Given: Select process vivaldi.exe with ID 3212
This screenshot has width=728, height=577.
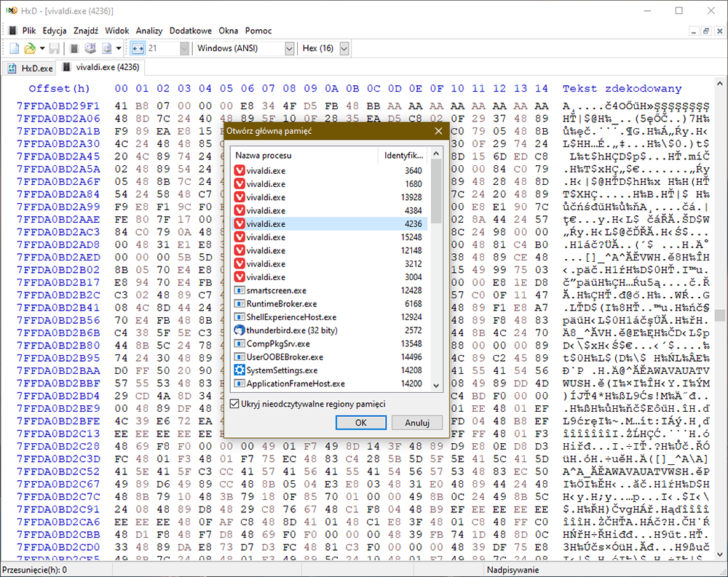Looking at the screenshot, I should pyautogui.click(x=329, y=263).
